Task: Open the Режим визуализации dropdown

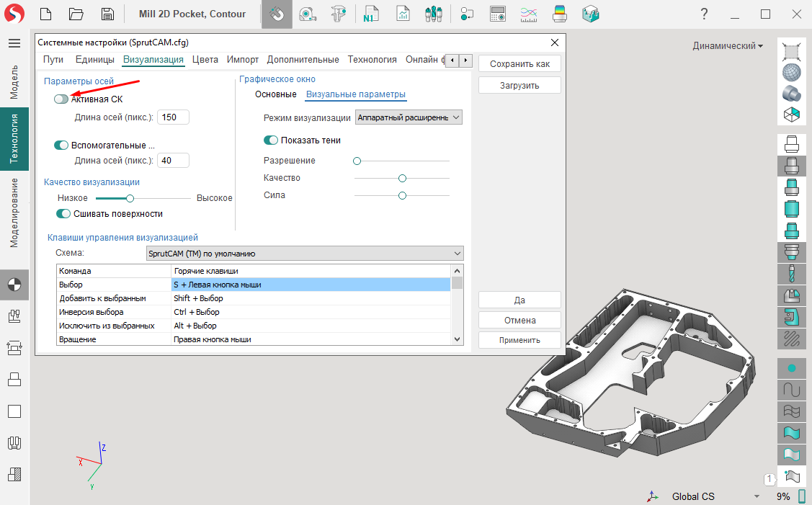Action: tap(409, 117)
